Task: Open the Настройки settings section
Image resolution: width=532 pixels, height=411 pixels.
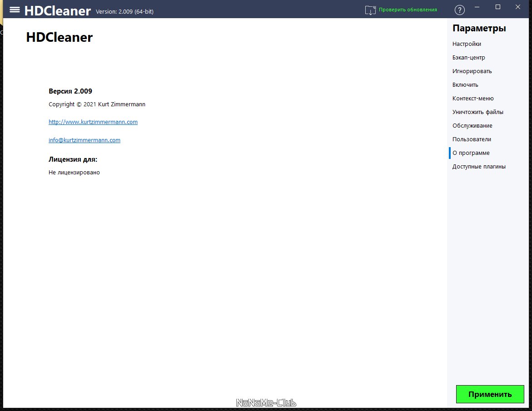Action: 467,44
